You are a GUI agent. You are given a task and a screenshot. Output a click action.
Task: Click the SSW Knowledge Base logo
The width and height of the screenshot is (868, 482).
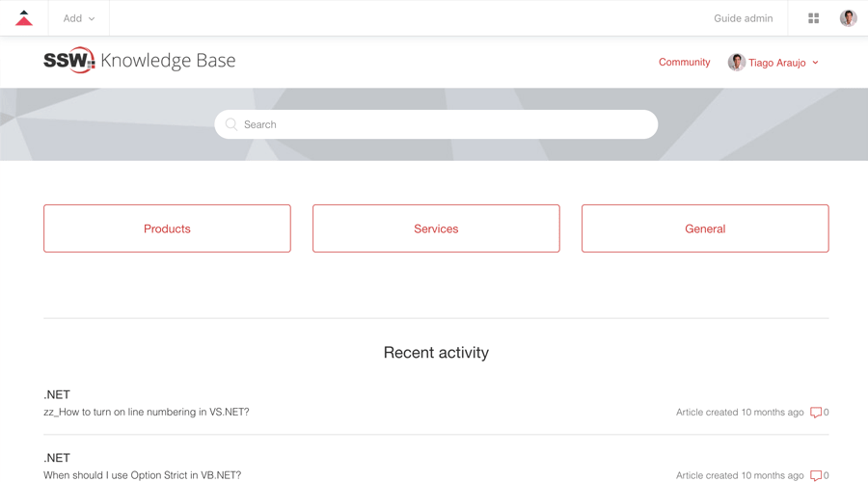click(140, 61)
